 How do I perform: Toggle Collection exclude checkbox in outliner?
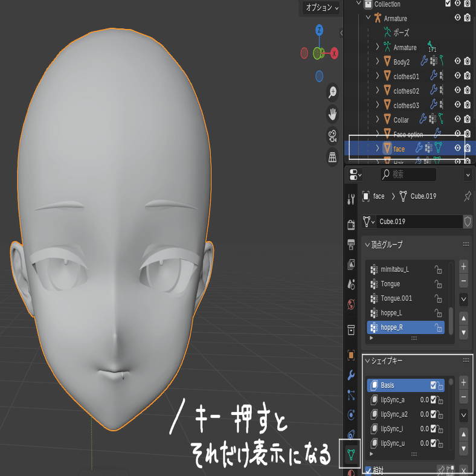pos(448,4)
